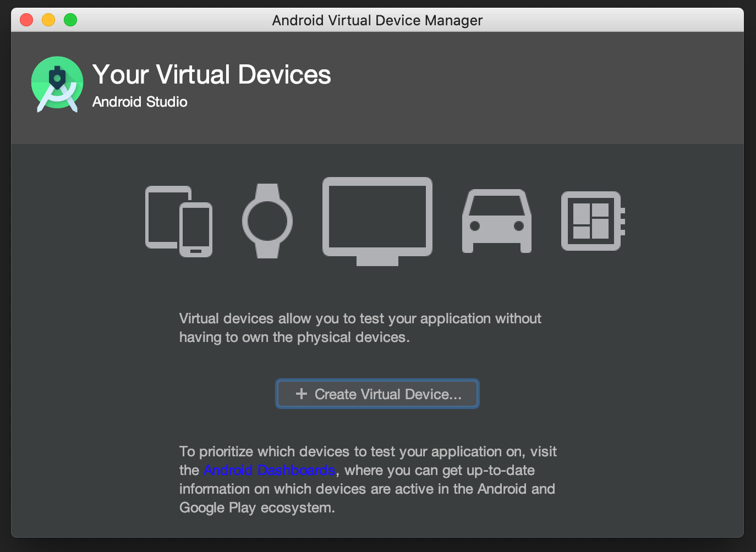Click the 'Virtual devices allow you to test' paragraph

[360, 328]
